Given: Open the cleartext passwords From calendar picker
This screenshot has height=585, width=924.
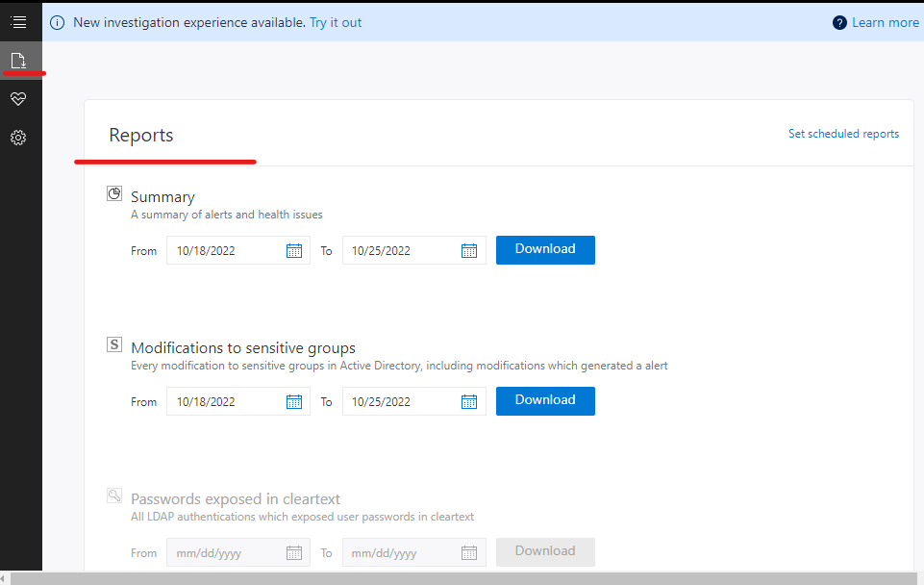Looking at the screenshot, I should click(x=294, y=552).
